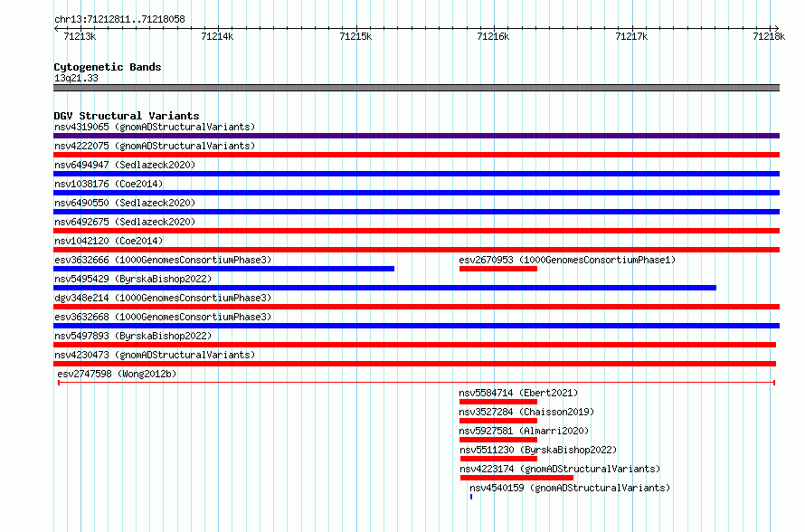Open the nsv6490550 Sedlazeck2020 label
805x532 pixels.
coord(125,203)
